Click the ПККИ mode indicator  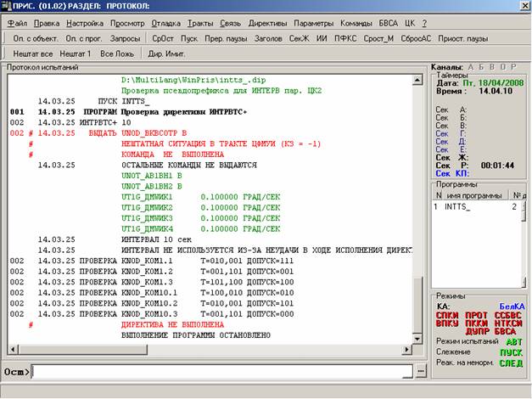coord(476,323)
